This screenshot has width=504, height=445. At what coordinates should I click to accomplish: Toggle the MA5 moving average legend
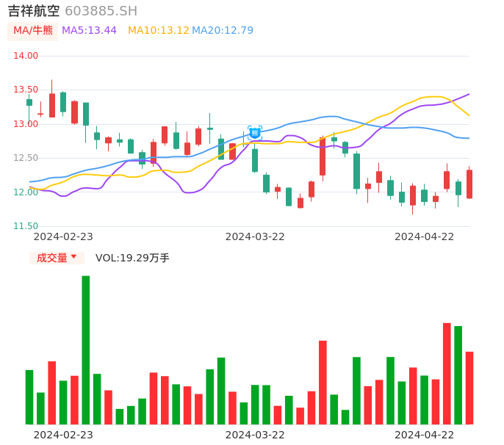[89, 31]
